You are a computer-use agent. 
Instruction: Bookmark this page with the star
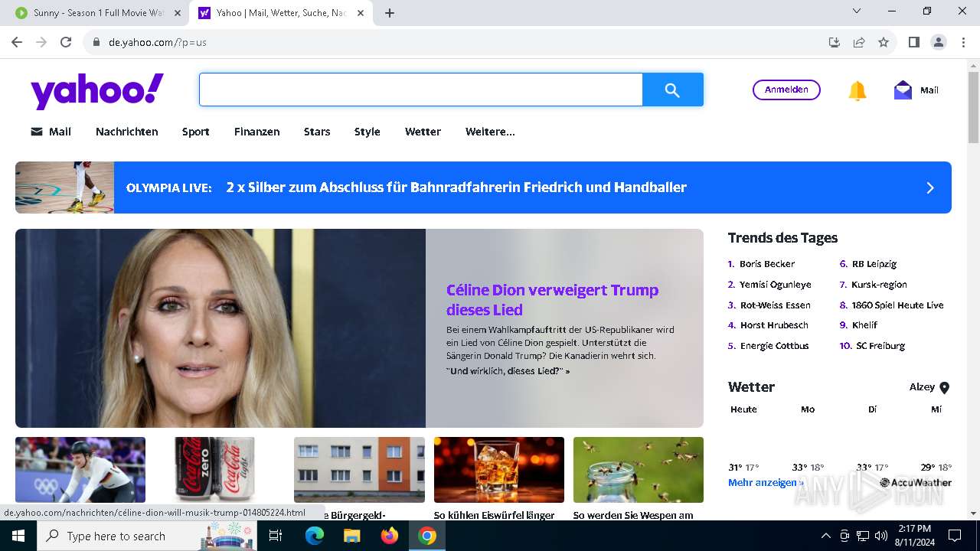pos(884,42)
